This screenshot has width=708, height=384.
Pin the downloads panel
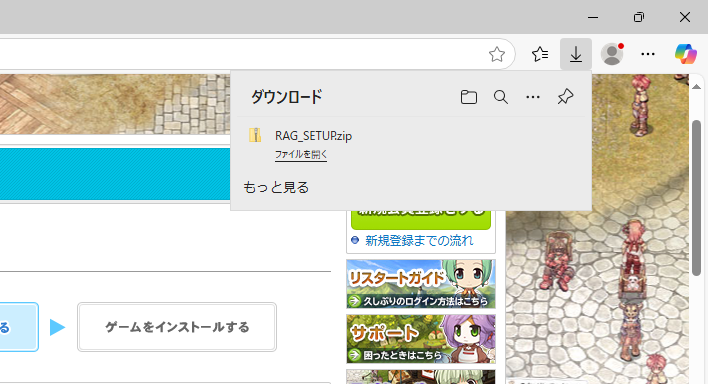point(565,97)
